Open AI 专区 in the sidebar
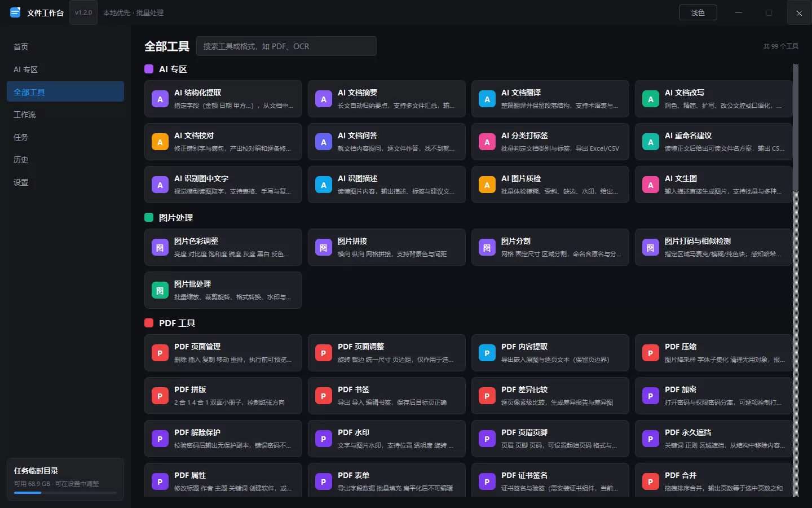Viewport: 812px width, 508px height. (65, 69)
